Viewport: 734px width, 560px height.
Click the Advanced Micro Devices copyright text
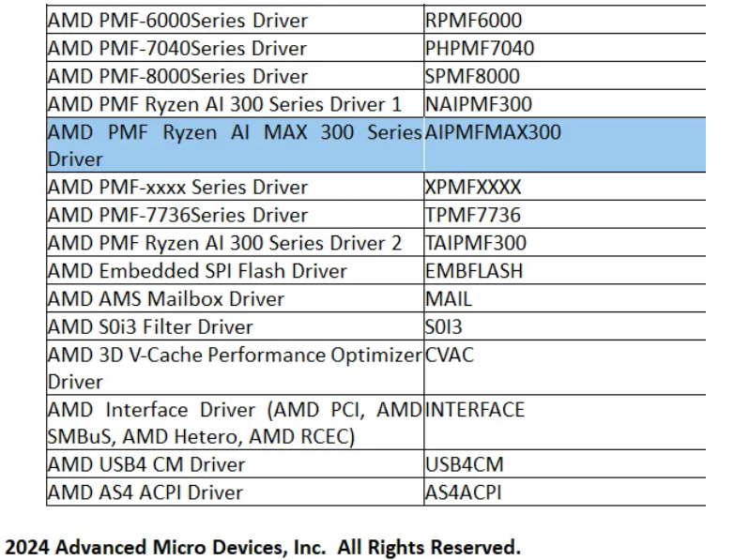coord(263,547)
